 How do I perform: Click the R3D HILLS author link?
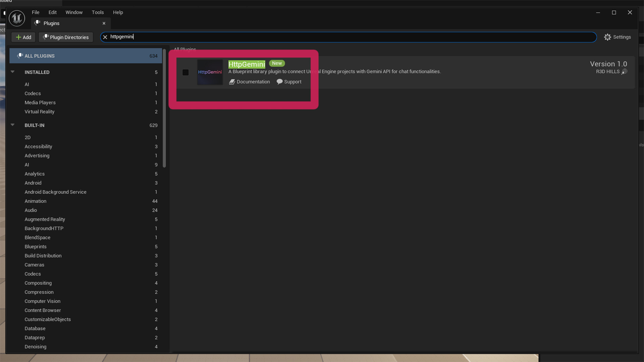coord(611,71)
